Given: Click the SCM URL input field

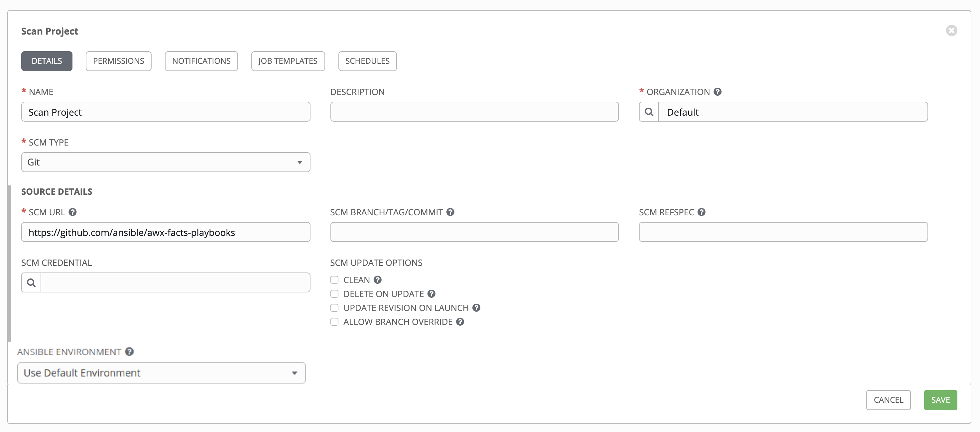Looking at the screenshot, I should (x=166, y=232).
